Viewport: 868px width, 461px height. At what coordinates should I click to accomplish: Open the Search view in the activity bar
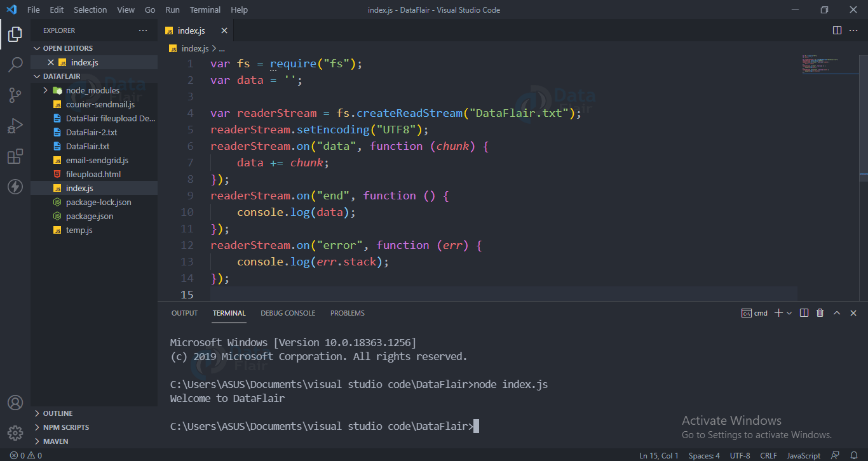(15, 64)
